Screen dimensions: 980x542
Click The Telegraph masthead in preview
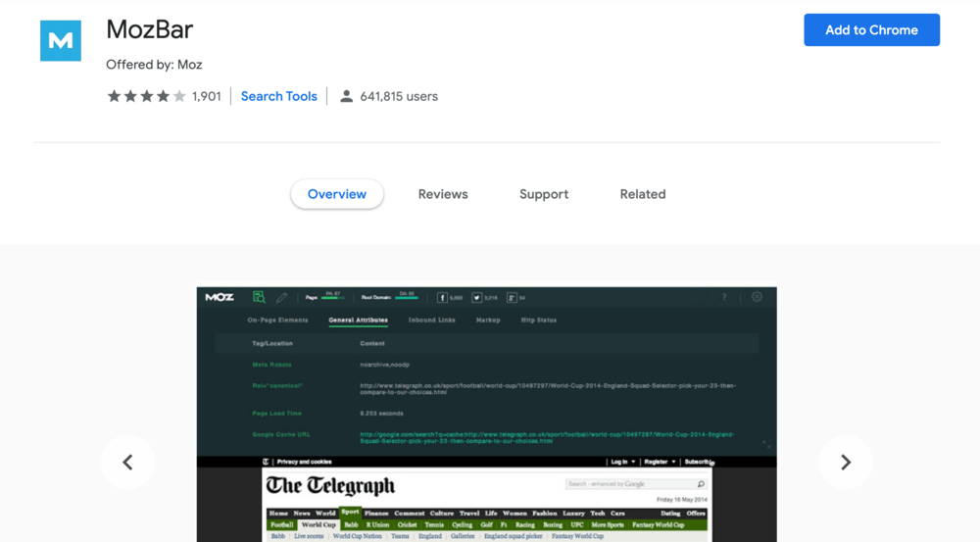pyautogui.click(x=330, y=486)
